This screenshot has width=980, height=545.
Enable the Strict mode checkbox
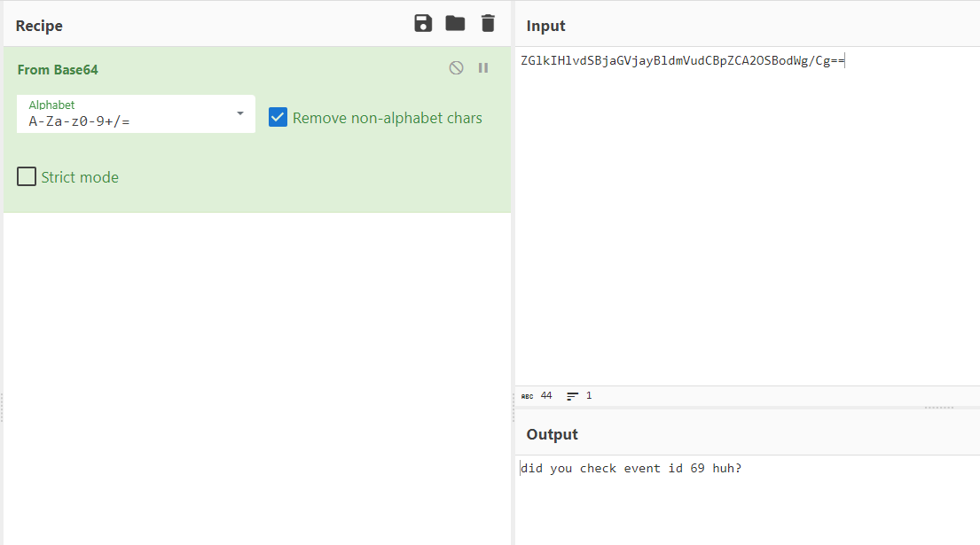coord(27,177)
